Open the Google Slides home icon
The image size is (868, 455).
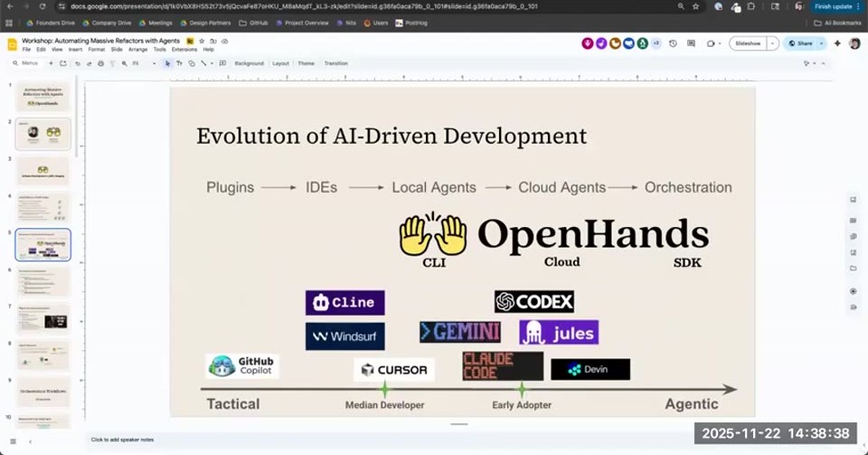tap(12, 45)
